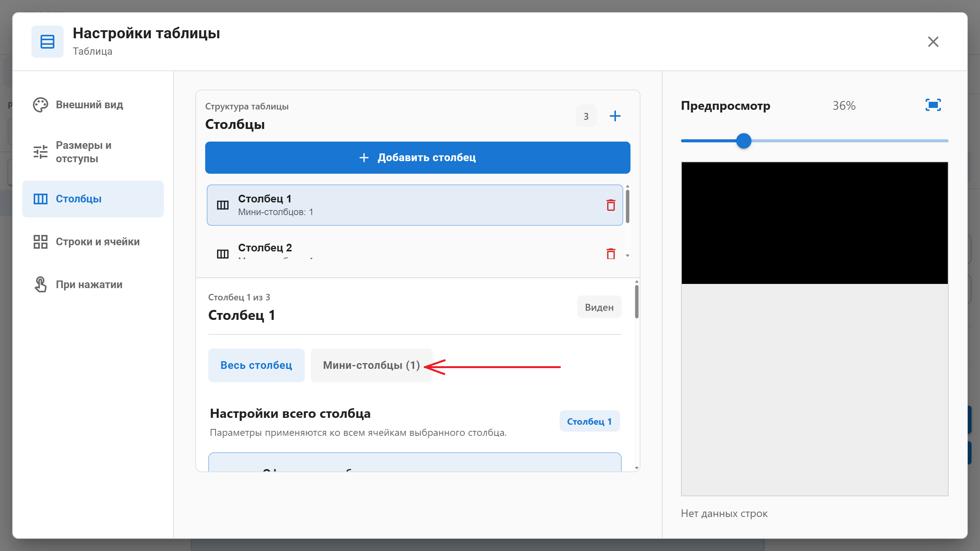Image resolution: width=980 pixels, height=551 pixels.
Task: Click the grid icon beside Строки и ячейки
Action: coord(40,242)
